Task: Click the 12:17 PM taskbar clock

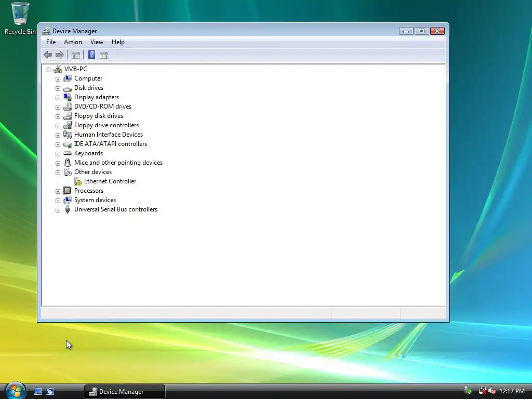Action: tap(512, 391)
